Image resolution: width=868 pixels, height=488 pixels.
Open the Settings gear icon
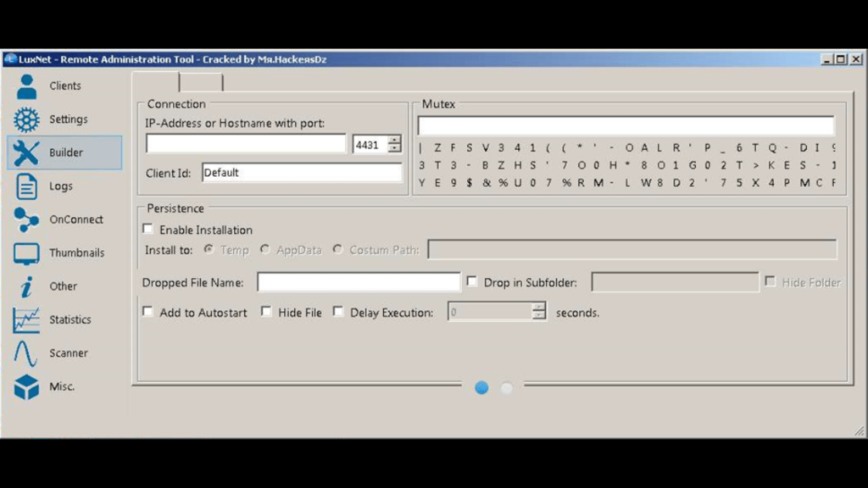pos(26,119)
